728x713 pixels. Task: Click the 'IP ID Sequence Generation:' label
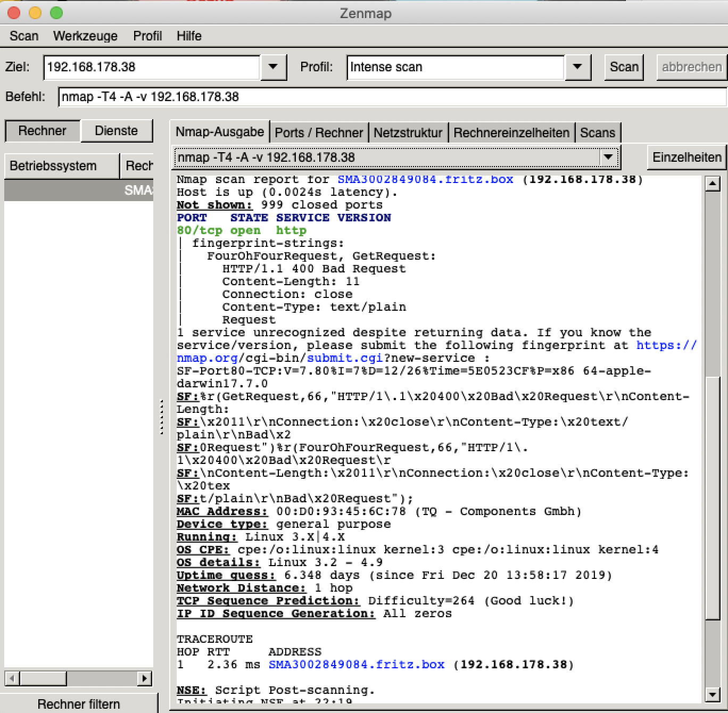pyautogui.click(x=276, y=613)
